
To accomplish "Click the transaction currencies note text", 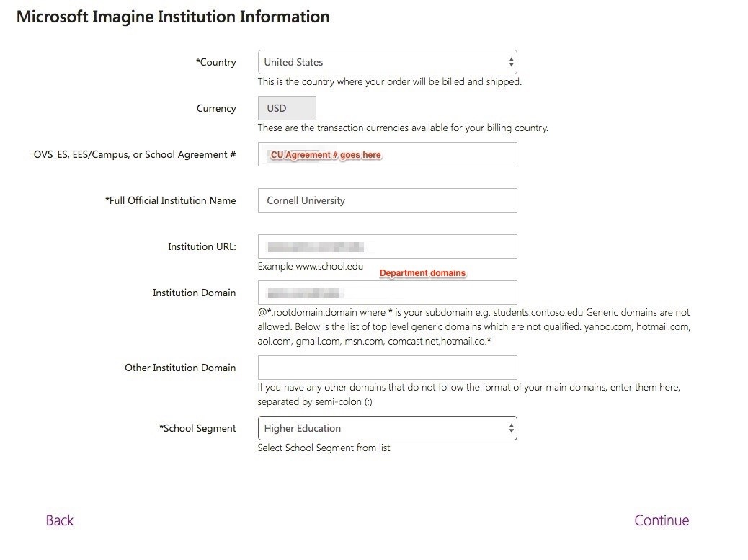I will (403, 128).
